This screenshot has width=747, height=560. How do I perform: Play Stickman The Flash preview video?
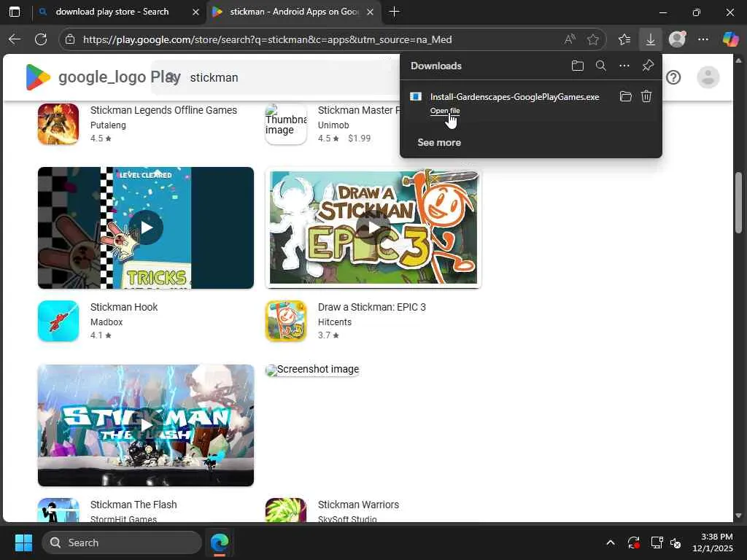(x=146, y=425)
